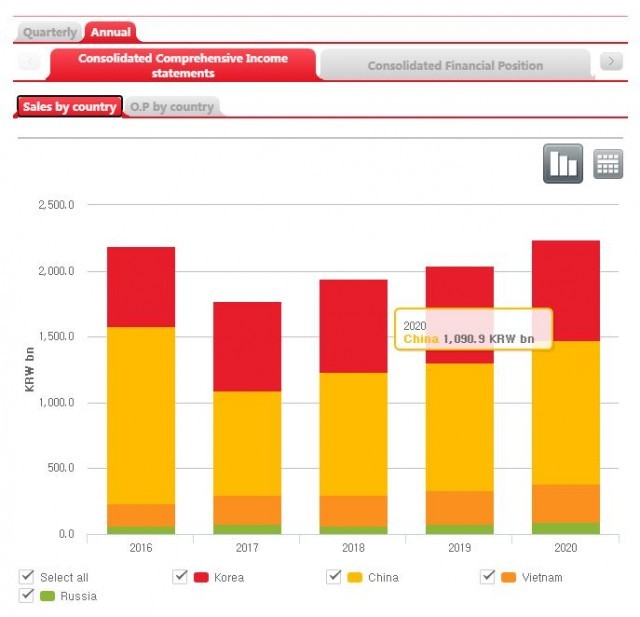This screenshot has height=617, width=640.
Task: Toggle the Select all checkbox
Action: [x=26, y=577]
